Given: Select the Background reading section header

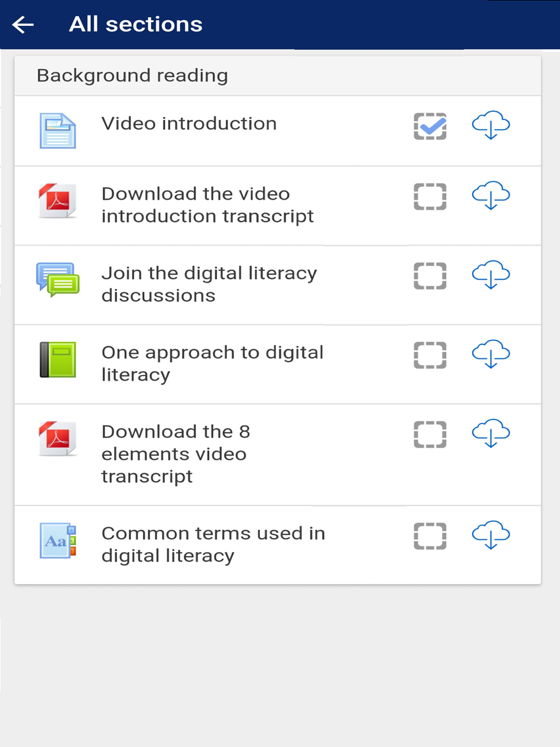Looking at the screenshot, I should point(278,76).
